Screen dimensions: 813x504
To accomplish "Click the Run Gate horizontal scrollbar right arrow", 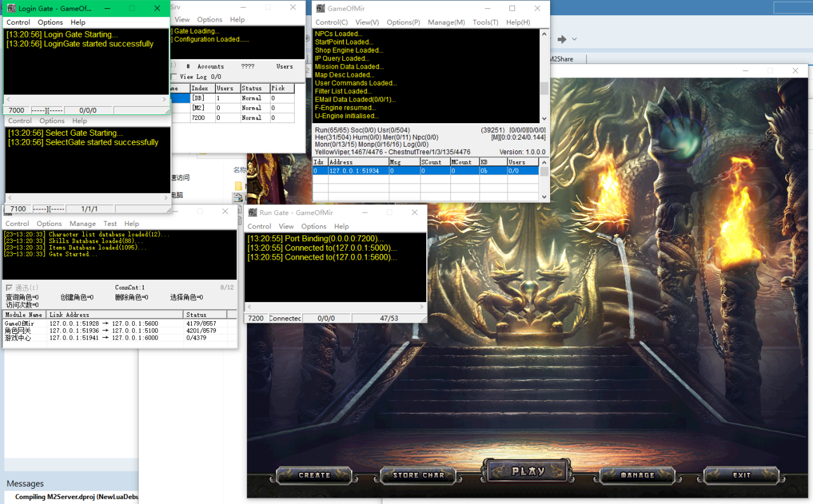I will pos(422,307).
